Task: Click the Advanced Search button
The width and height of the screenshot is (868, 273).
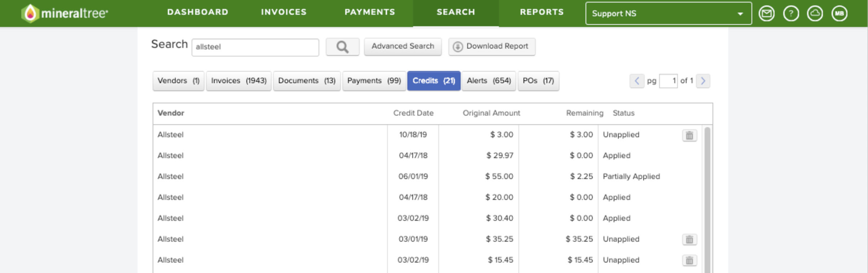Action: (x=403, y=46)
